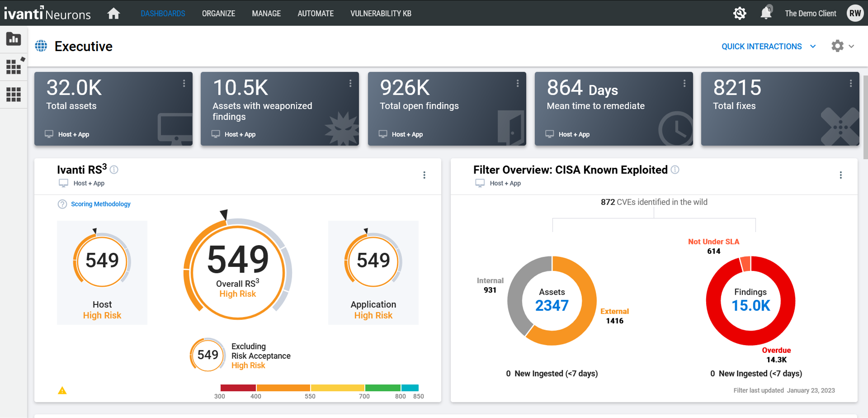Click the warning triangle in the Ivanti RS3 panel
Screen dimensions: 868x418
click(62, 390)
